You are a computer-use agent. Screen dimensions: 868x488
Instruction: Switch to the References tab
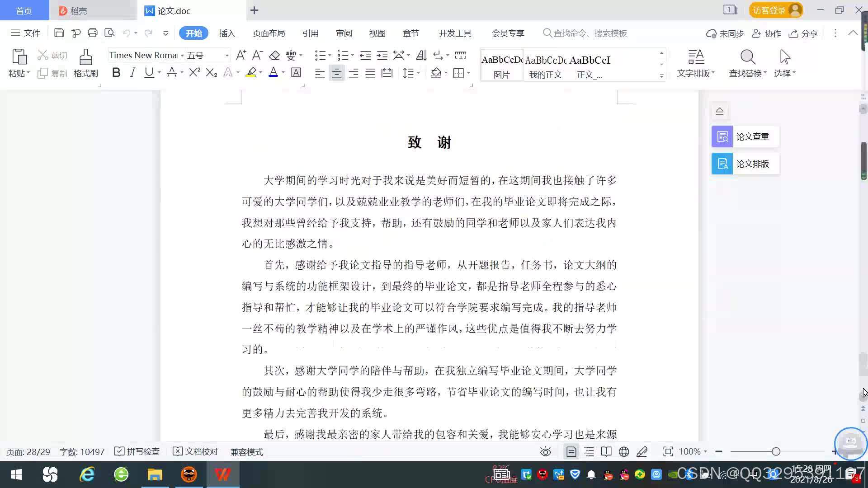[x=310, y=33]
